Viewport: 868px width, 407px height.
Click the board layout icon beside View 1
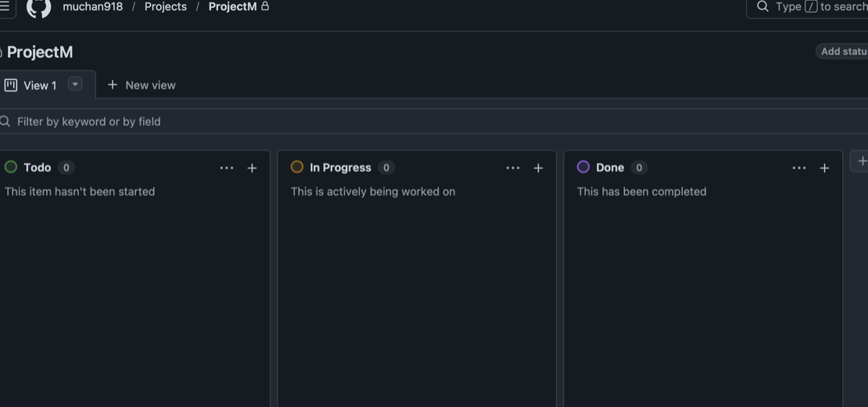coord(10,85)
